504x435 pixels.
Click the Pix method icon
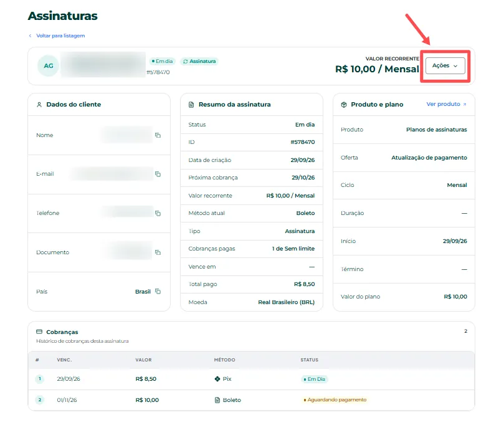217,379
